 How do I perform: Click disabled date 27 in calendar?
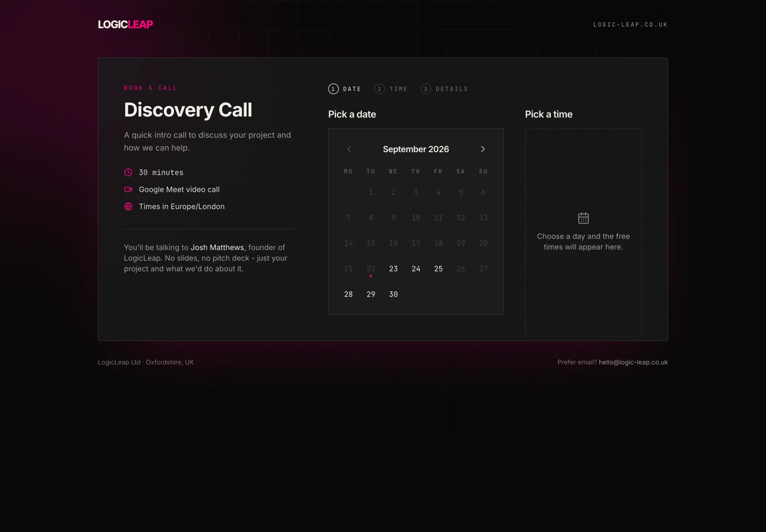[x=483, y=269]
